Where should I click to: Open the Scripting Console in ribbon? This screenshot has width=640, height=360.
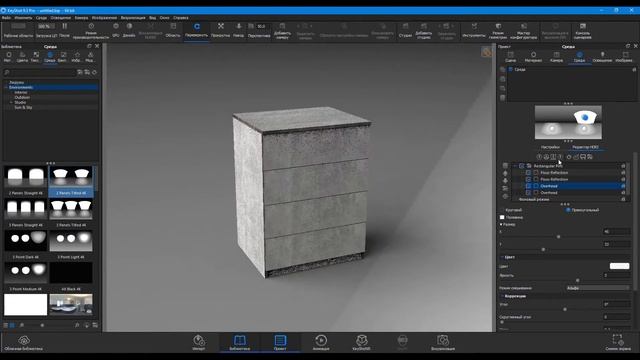582,30
